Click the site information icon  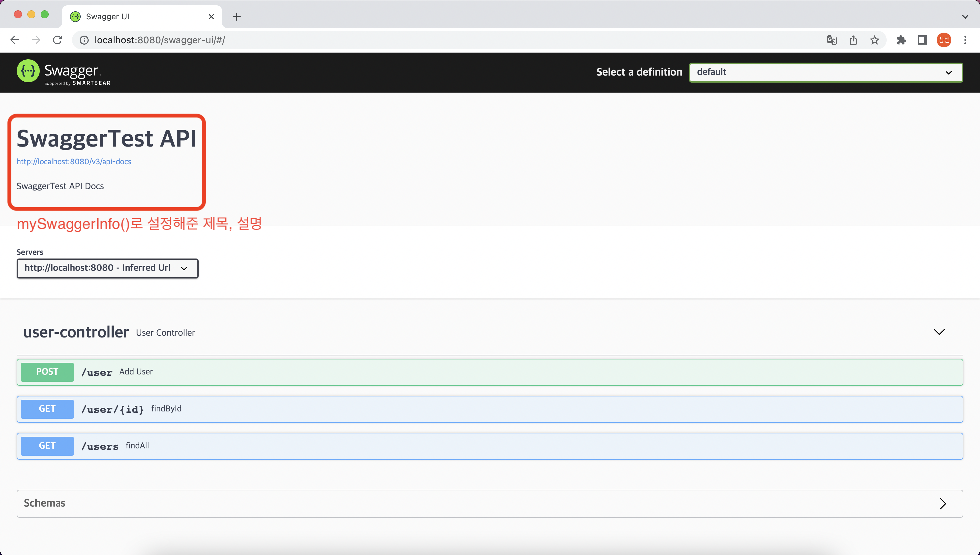[x=84, y=40]
